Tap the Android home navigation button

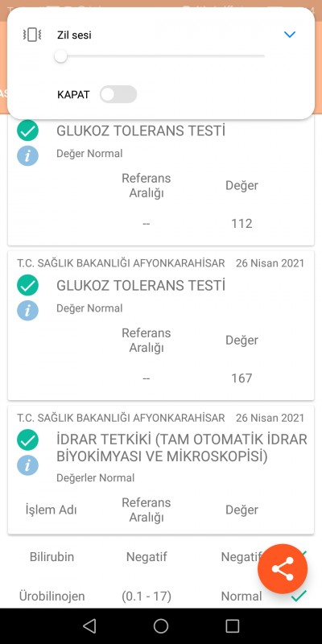[161, 626]
